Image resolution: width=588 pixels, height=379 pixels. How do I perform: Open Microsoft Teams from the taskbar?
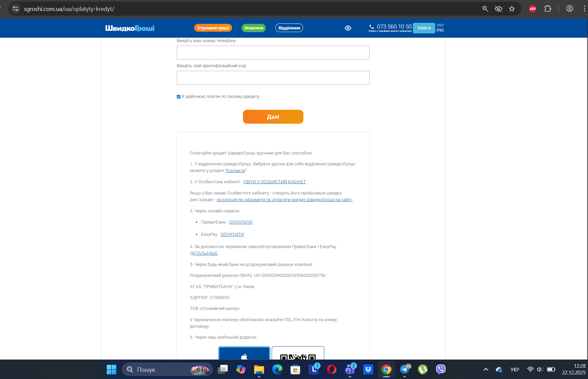pyautogui.click(x=350, y=369)
